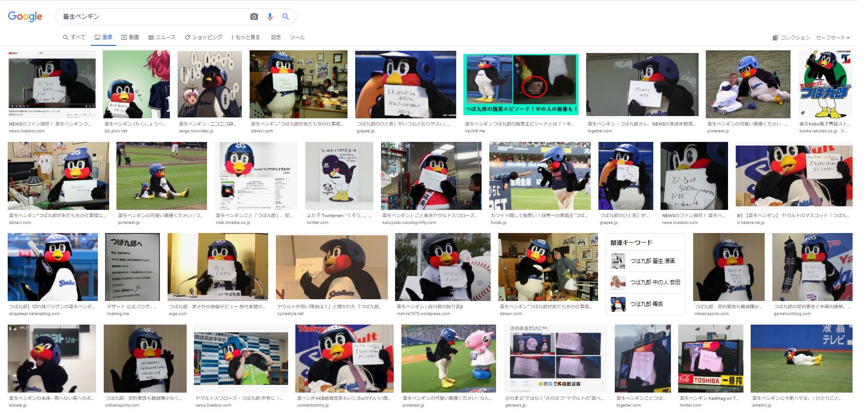Click the つば九郎 毒舌 keyword thumbnail
Viewport: 868px width, 413px height.
click(x=618, y=304)
